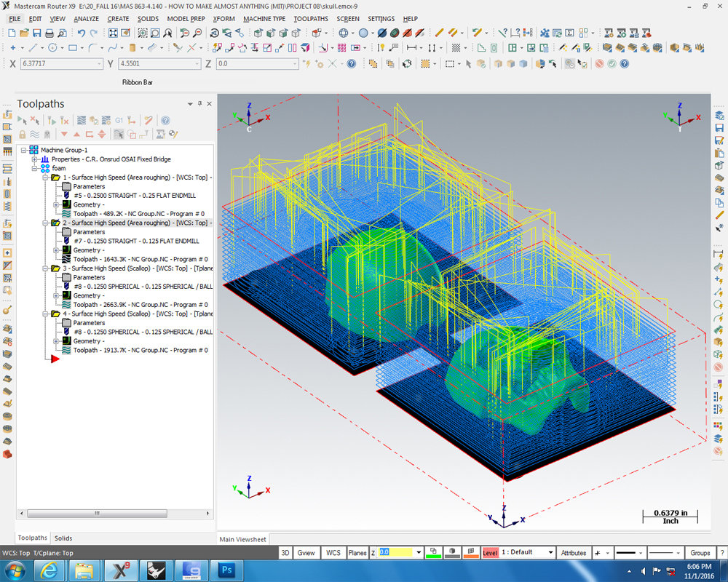
Task: Verify the selected operations
Action: tap(94, 121)
